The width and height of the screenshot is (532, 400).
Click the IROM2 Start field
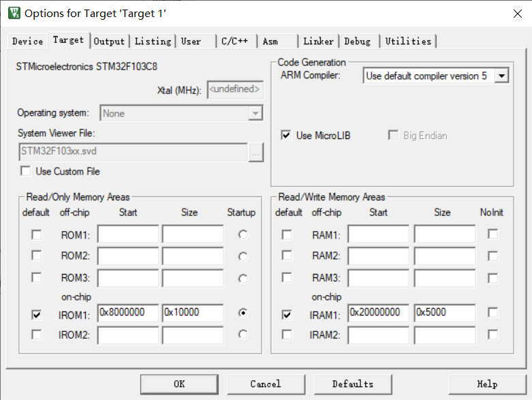coord(127,335)
